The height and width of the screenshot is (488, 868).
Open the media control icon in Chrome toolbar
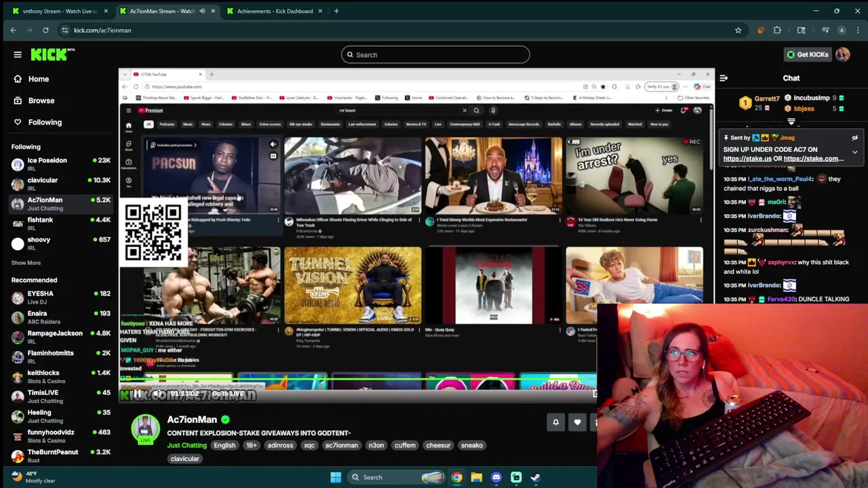pos(825,30)
